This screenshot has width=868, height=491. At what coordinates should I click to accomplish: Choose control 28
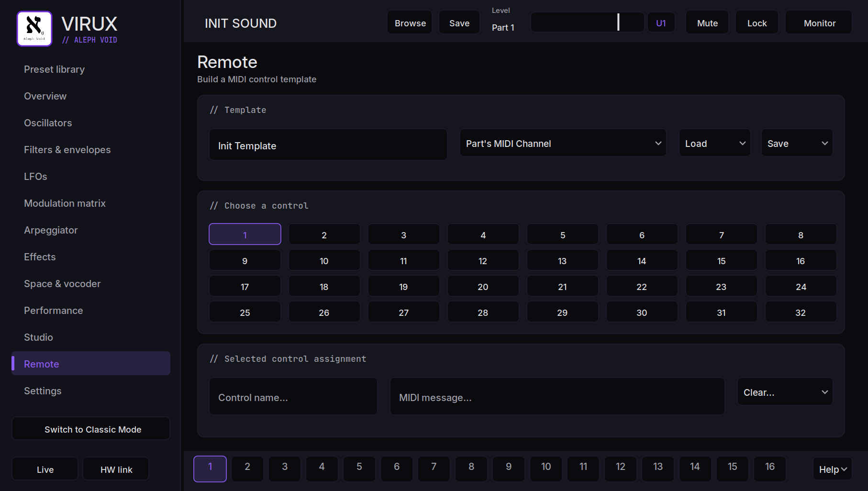[x=483, y=312]
